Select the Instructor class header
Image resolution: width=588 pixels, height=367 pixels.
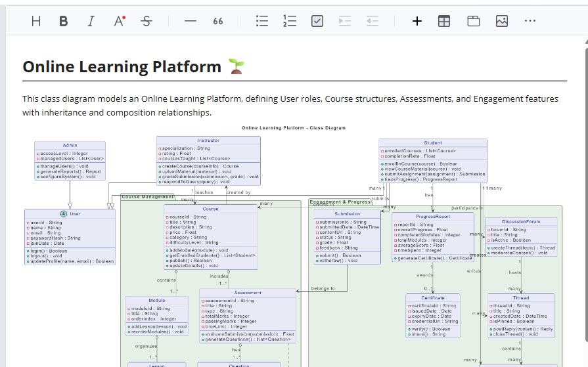tap(208, 140)
